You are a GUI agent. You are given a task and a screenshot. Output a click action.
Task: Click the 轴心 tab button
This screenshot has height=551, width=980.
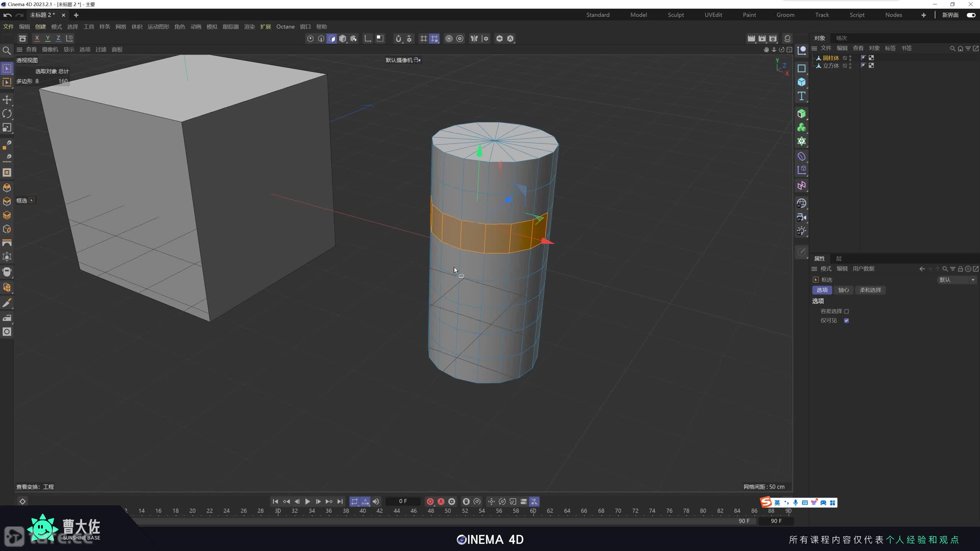point(843,290)
